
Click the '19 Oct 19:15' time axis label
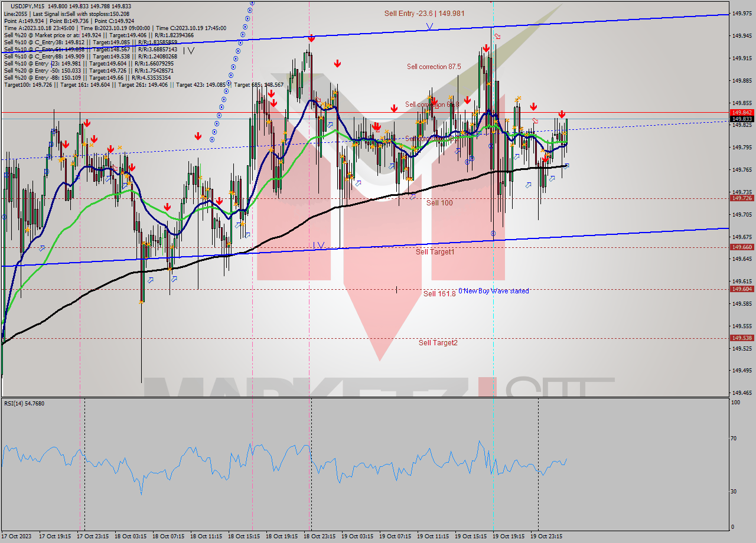[x=509, y=537]
